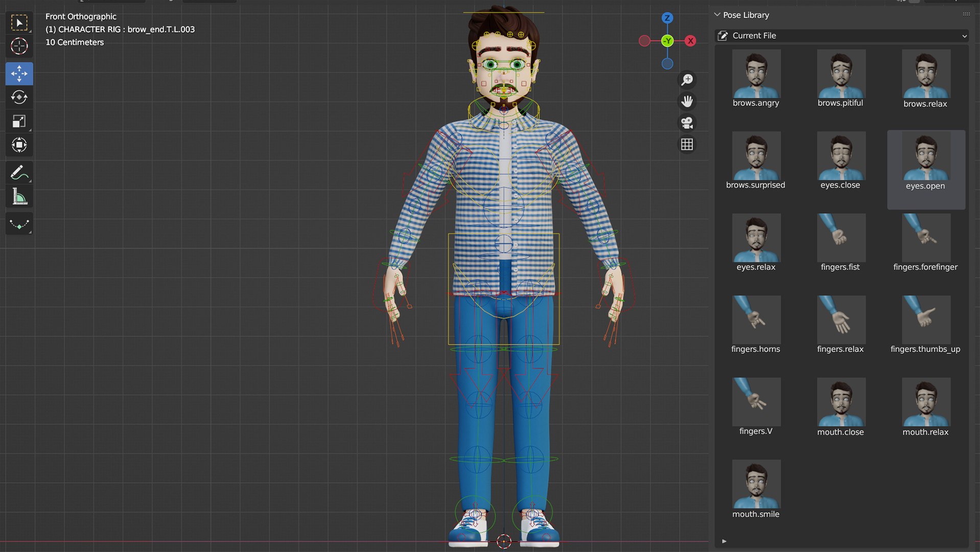Click the negative X axis gizmo circle
Viewport: 980px width, 552px height.
tap(645, 41)
